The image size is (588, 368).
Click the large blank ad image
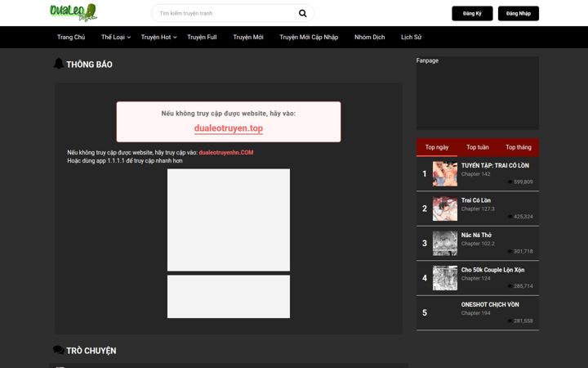click(229, 220)
